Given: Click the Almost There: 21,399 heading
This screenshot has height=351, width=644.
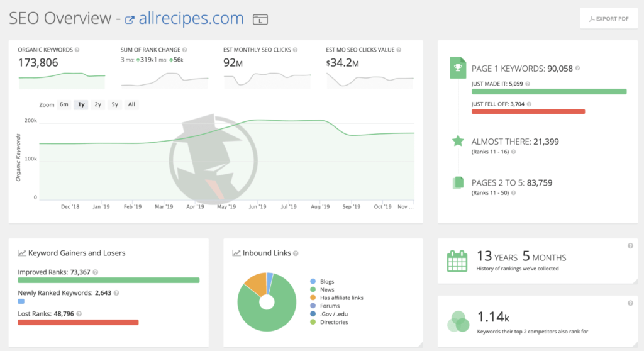Looking at the screenshot, I should click(515, 142).
